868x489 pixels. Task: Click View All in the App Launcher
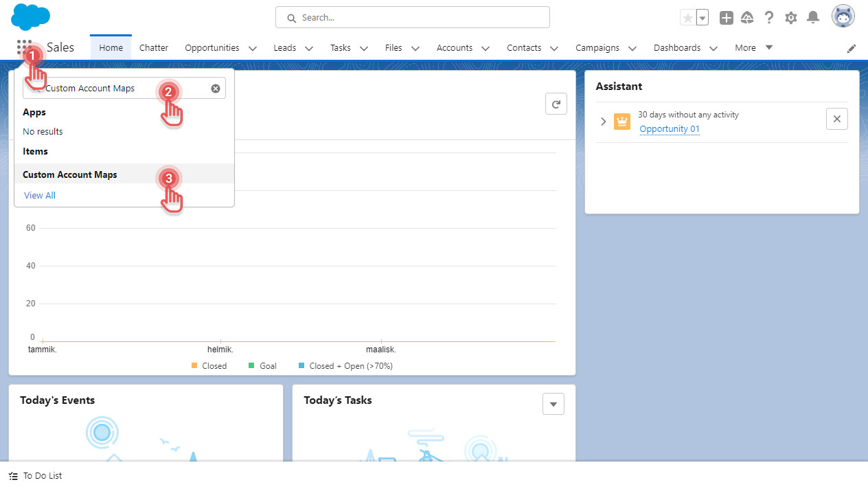39,195
